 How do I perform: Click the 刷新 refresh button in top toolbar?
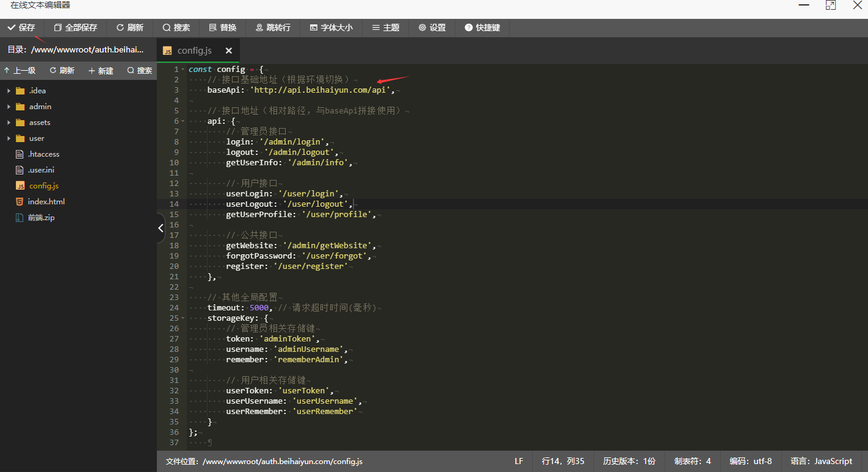point(129,28)
